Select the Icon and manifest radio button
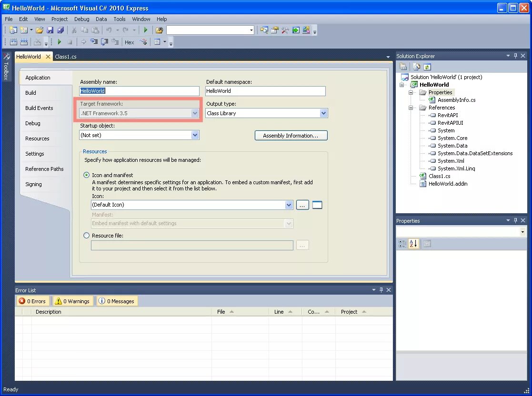532x396 pixels. pos(87,175)
